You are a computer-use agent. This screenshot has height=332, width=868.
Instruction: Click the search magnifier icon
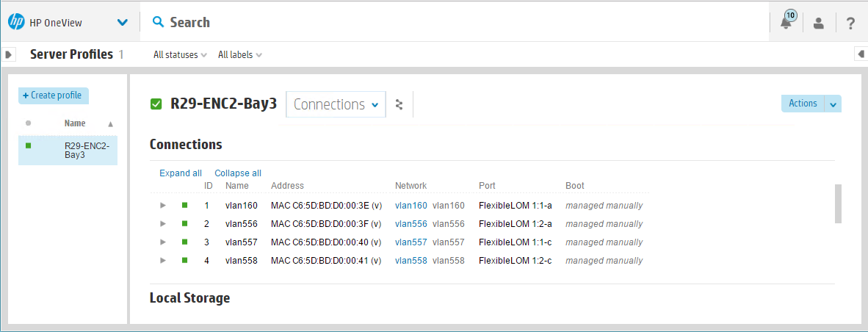(x=159, y=22)
